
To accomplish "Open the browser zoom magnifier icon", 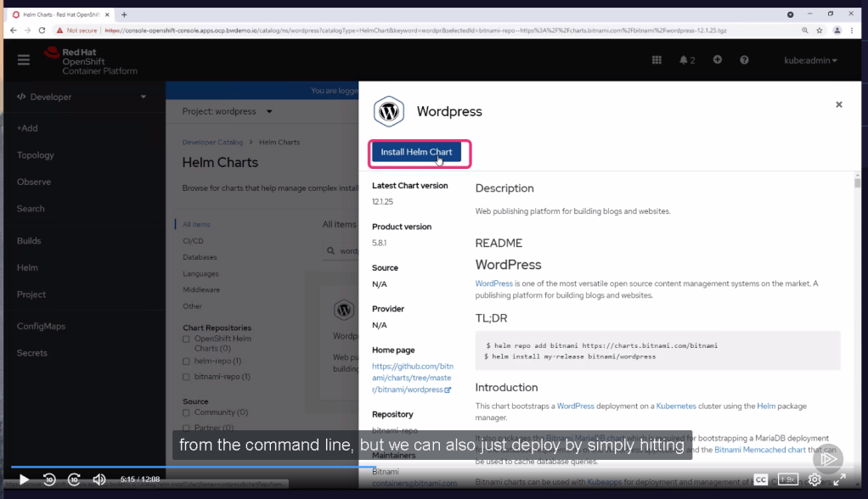I will pos(805,31).
